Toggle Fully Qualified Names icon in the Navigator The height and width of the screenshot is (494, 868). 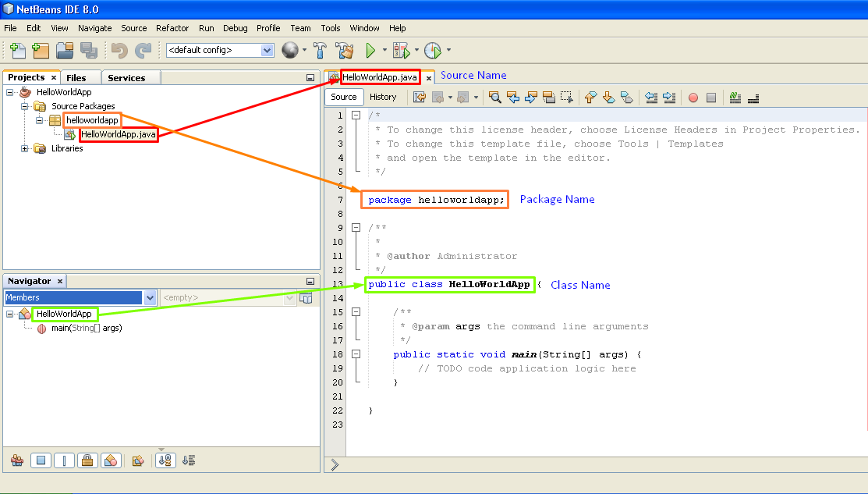tap(138, 460)
